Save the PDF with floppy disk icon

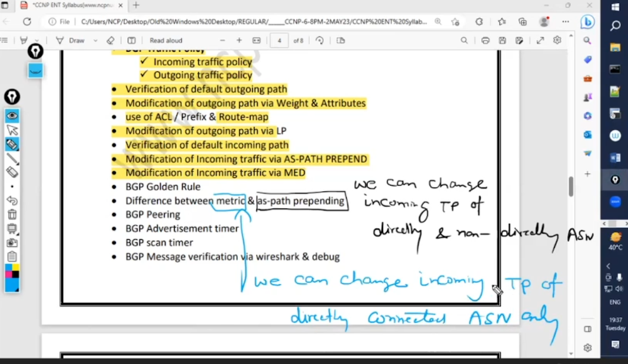502,41
